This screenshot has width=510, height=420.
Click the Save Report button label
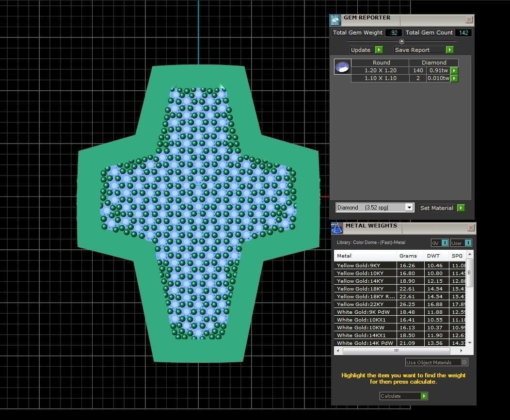pos(412,50)
